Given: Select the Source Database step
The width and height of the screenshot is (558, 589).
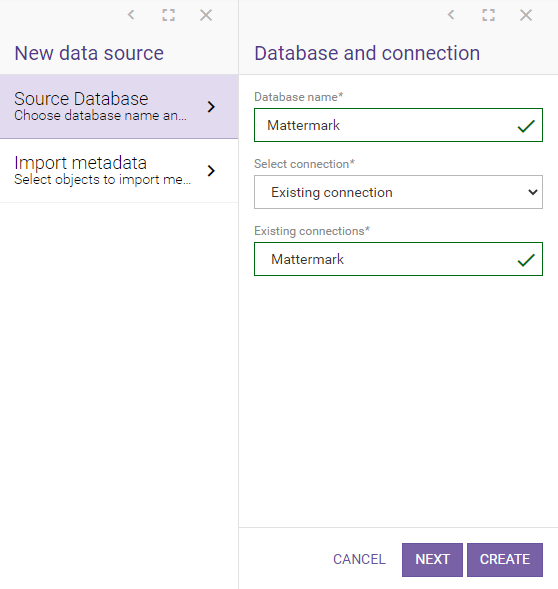Looking at the screenshot, I should click(x=119, y=106).
